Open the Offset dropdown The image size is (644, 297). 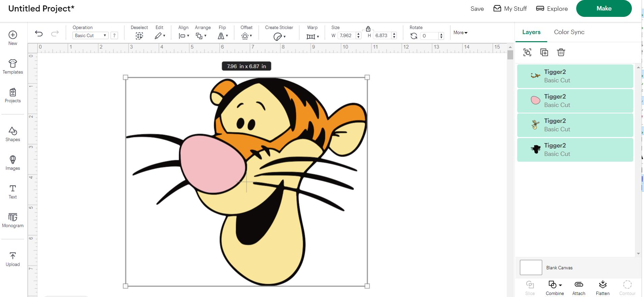pos(247,36)
